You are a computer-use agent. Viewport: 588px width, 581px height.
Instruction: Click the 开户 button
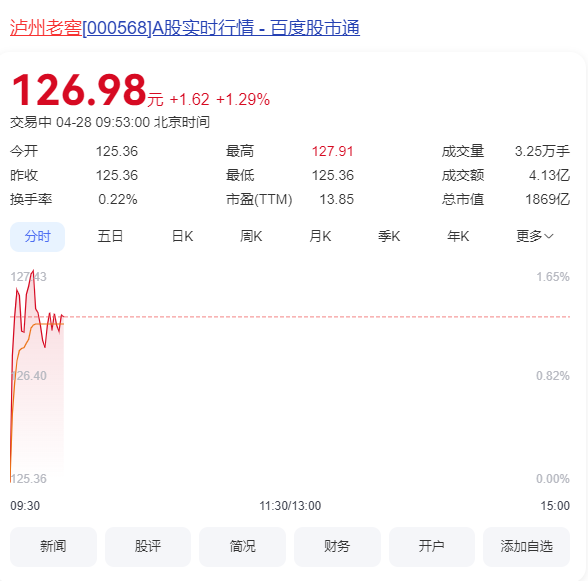[432, 546]
